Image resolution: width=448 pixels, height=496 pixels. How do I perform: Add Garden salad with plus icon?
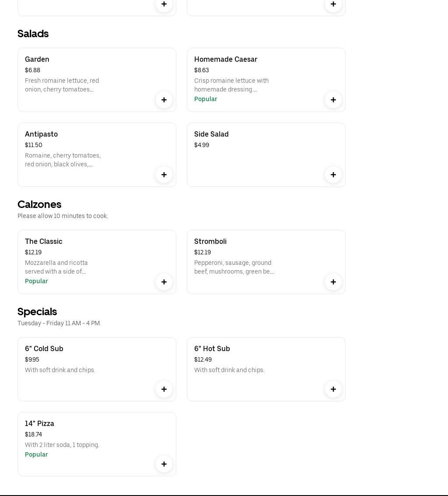(164, 100)
